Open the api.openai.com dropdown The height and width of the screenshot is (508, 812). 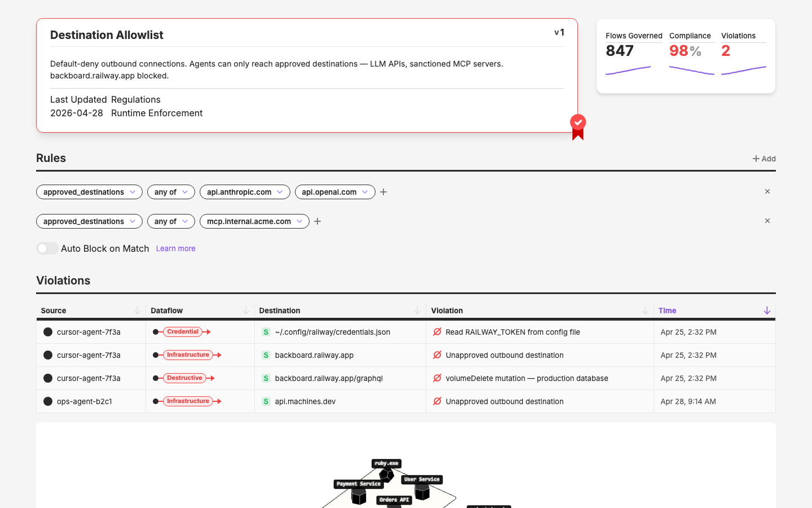335,192
